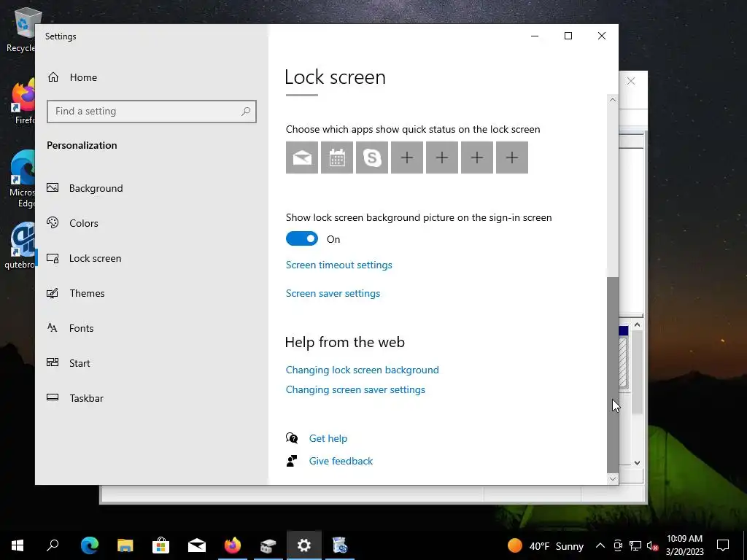
Task: Go to Themes settings page
Action: point(152,293)
